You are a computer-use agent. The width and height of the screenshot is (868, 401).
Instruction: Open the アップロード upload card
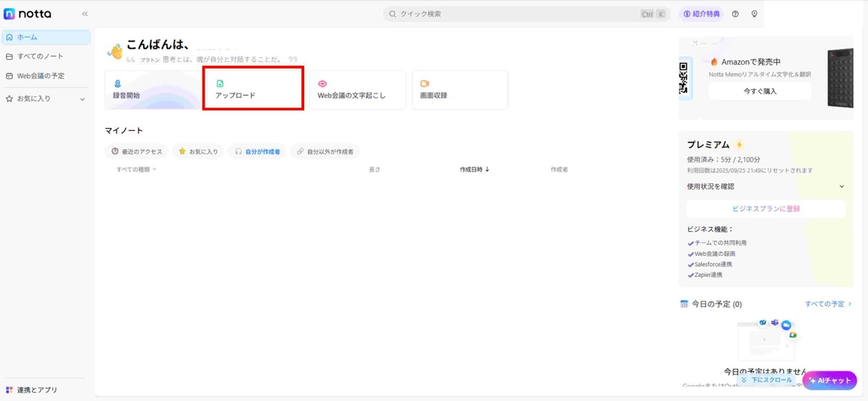coord(253,89)
